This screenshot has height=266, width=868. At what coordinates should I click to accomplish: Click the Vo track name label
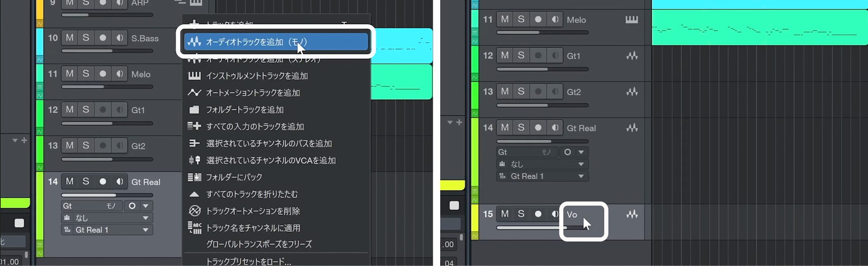pyautogui.click(x=572, y=214)
